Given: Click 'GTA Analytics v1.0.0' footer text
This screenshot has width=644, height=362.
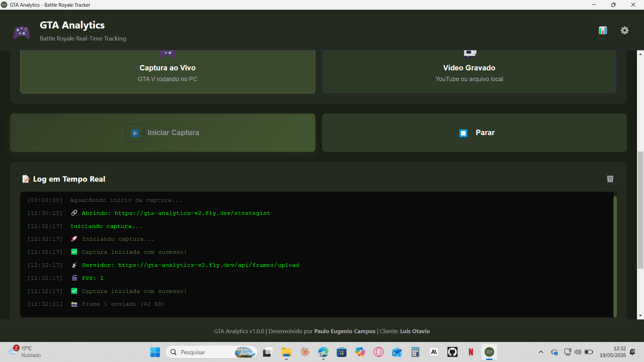Looking at the screenshot, I should click(x=239, y=331).
